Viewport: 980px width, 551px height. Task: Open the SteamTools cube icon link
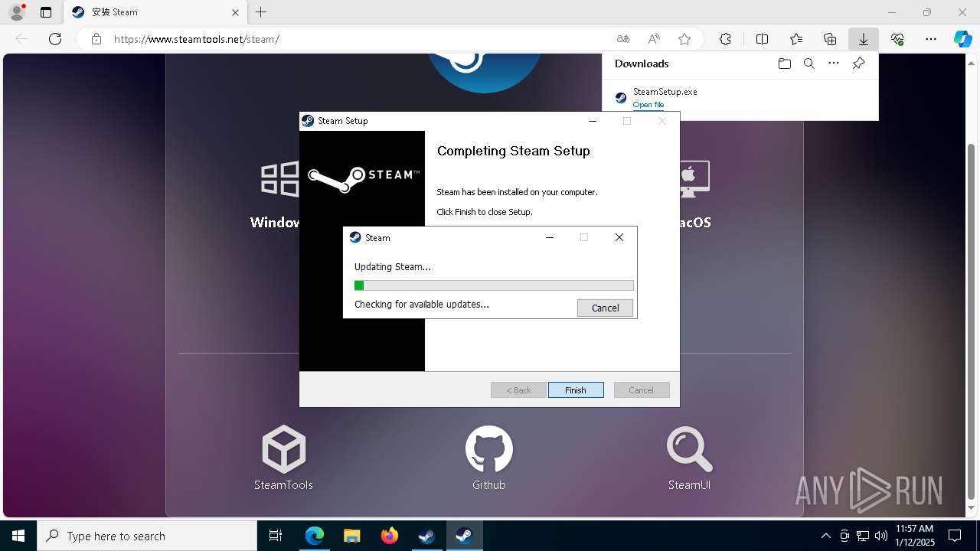pyautogui.click(x=284, y=449)
